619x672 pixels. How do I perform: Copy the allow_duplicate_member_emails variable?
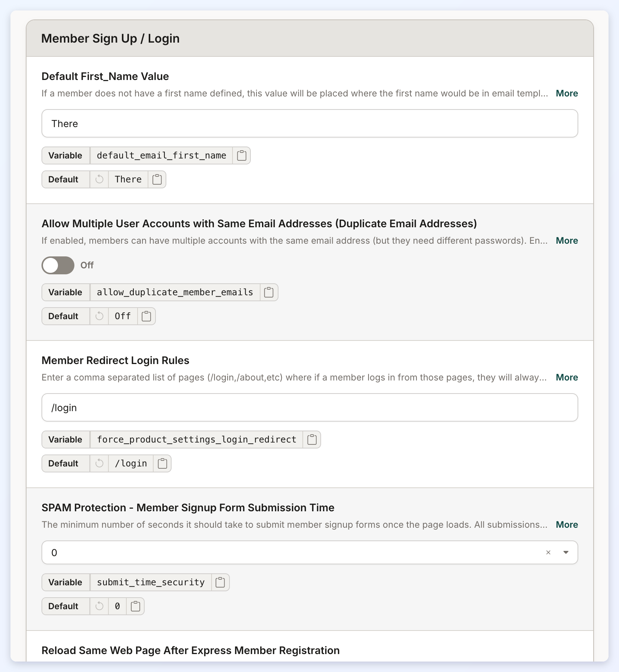tap(269, 292)
